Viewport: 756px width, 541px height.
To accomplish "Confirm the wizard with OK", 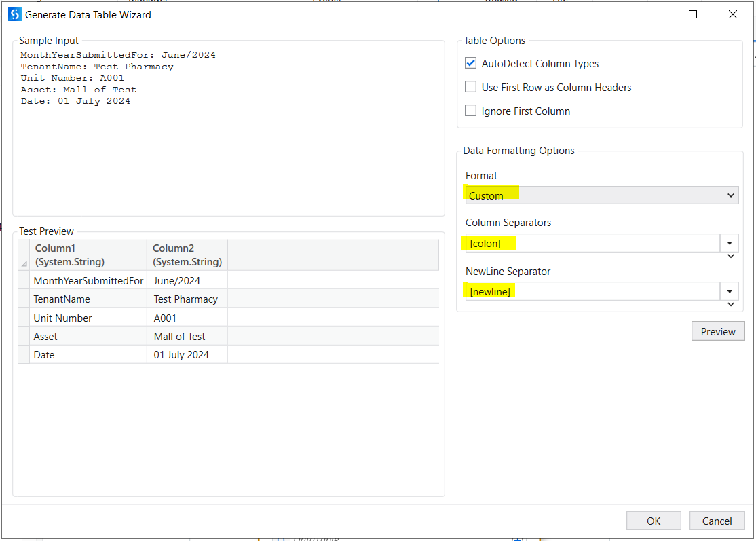I will pos(654,521).
